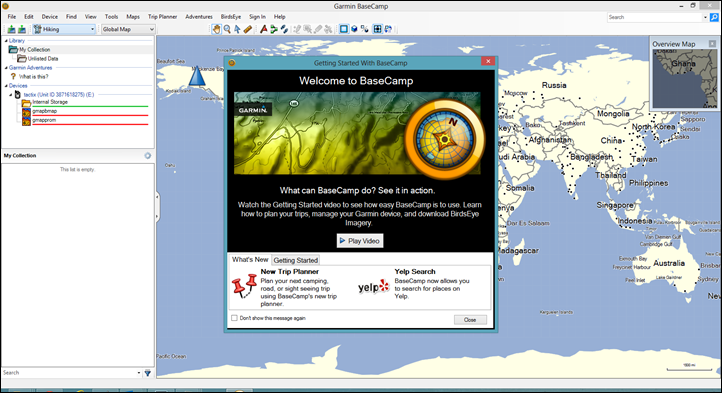Select the Pan hand tool

pos(216,29)
